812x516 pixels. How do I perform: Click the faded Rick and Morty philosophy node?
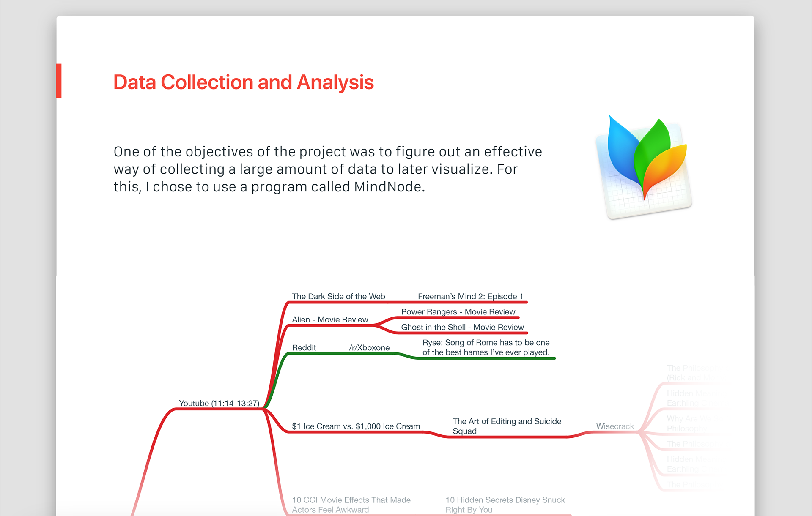pyautogui.click(x=690, y=373)
